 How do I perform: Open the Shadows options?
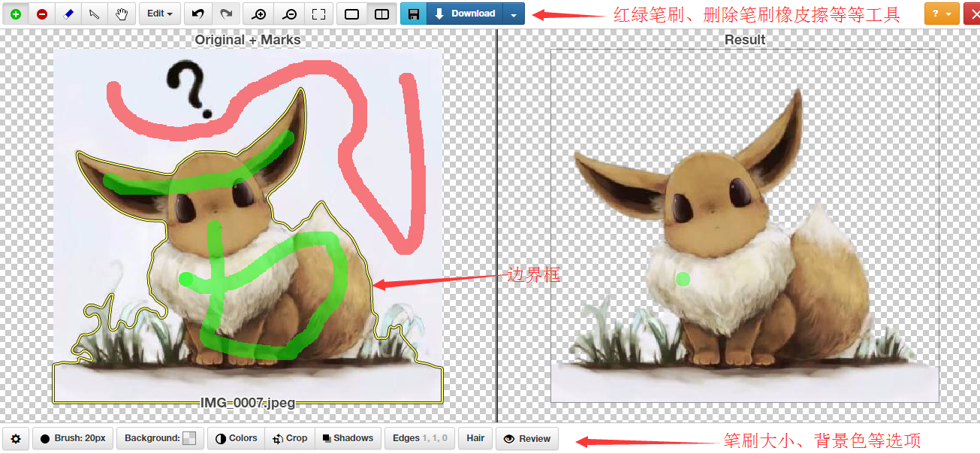[x=348, y=438]
